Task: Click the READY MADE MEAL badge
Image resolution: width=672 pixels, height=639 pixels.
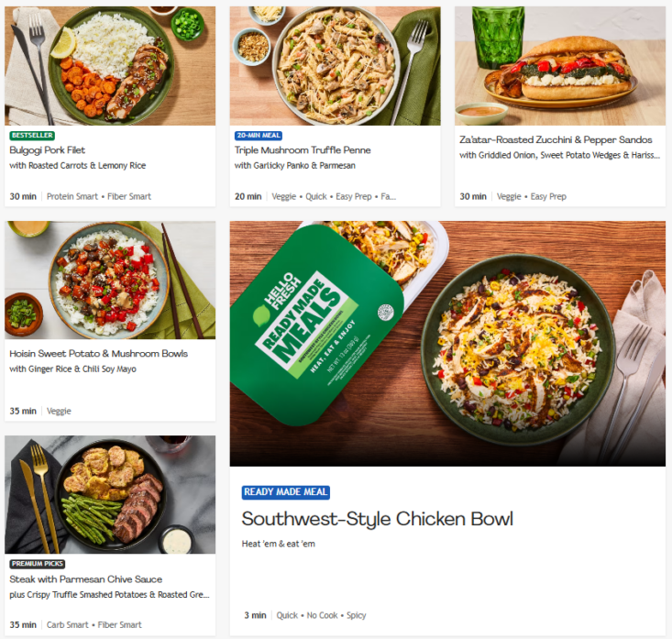Action: click(x=286, y=492)
